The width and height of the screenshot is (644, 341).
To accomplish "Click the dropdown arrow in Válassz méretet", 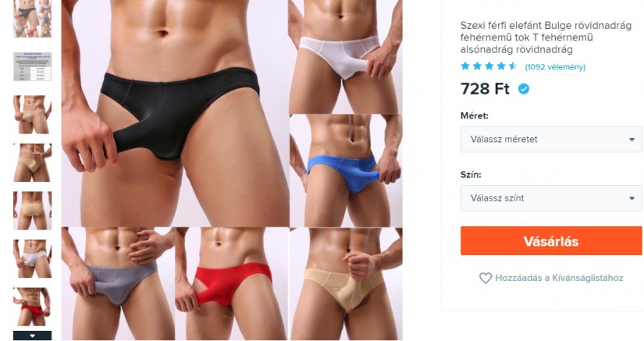I will (632, 140).
